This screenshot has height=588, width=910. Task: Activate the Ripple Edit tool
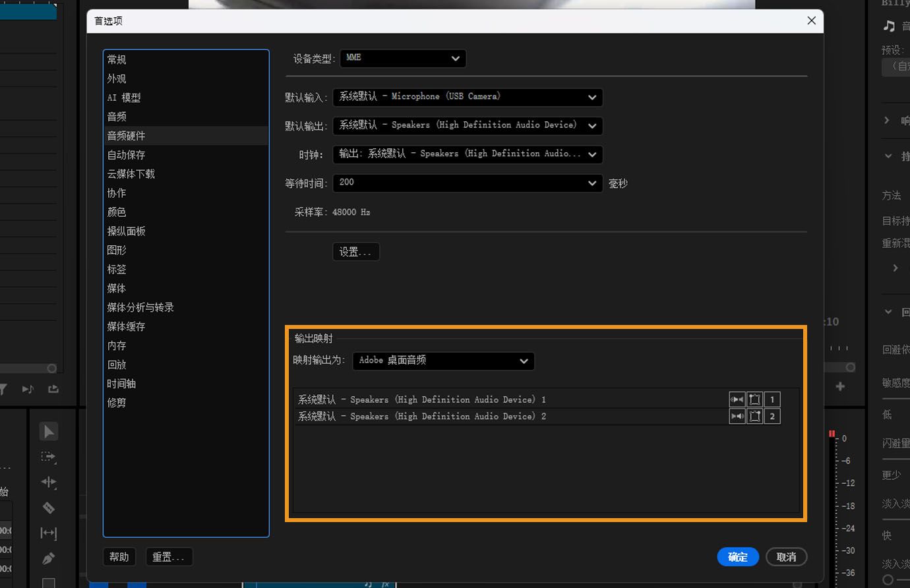click(x=49, y=482)
